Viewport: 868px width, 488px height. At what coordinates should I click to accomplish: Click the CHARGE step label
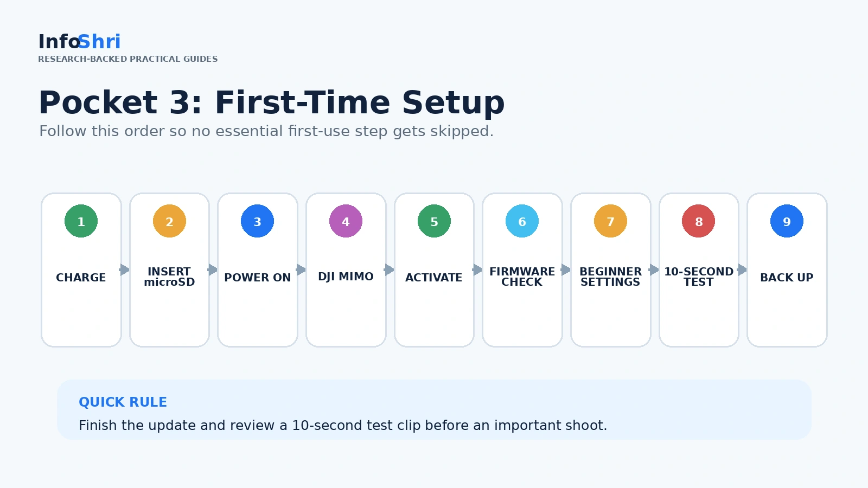(x=81, y=278)
